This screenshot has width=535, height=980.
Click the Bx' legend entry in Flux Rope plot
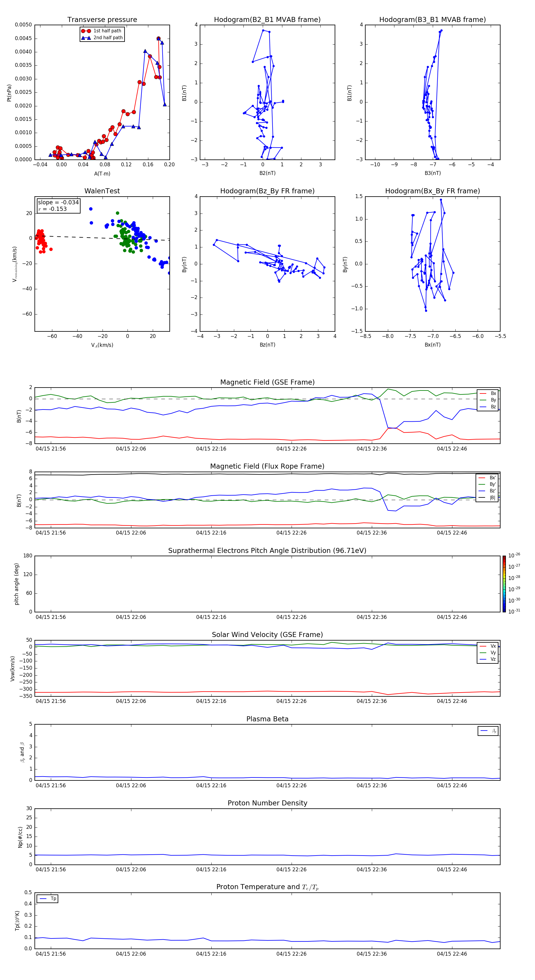click(487, 478)
